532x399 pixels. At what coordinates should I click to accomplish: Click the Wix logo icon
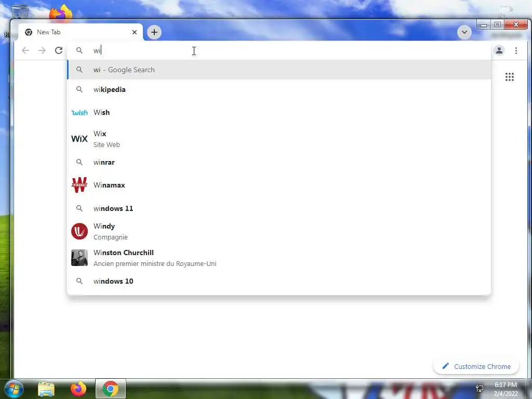click(79, 139)
